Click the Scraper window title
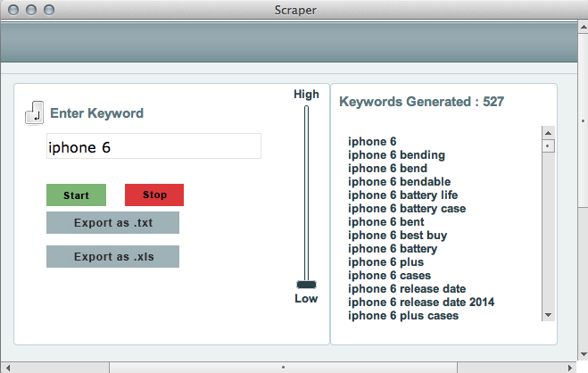The height and width of the screenshot is (373, 588). pyautogui.click(x=295, y=10)
